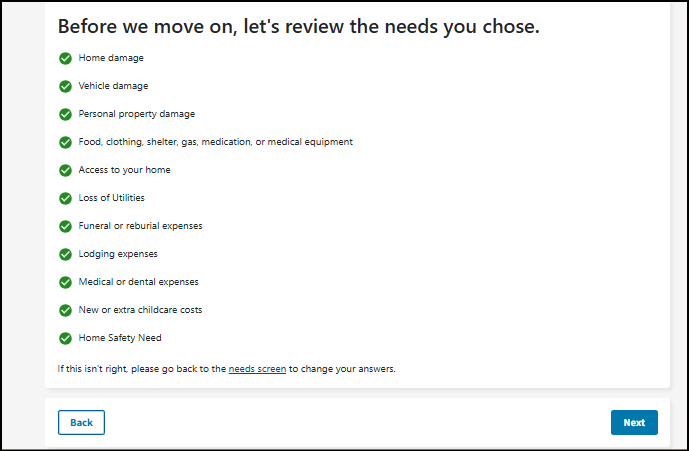The image size is (689, 451).
Task: Click the 'Loss of Utilities' text label
Action: (111, 198)
